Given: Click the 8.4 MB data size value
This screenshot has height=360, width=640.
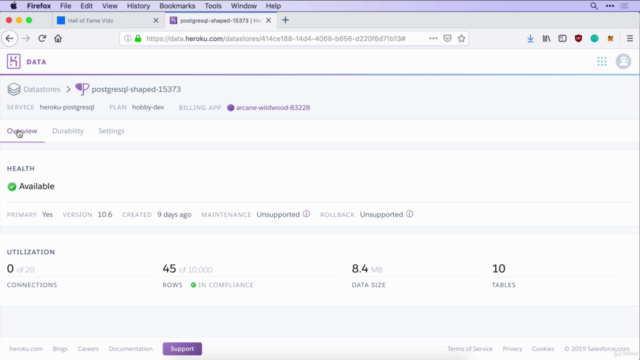Looking at the screenshot, I should [x=367, y=269].
